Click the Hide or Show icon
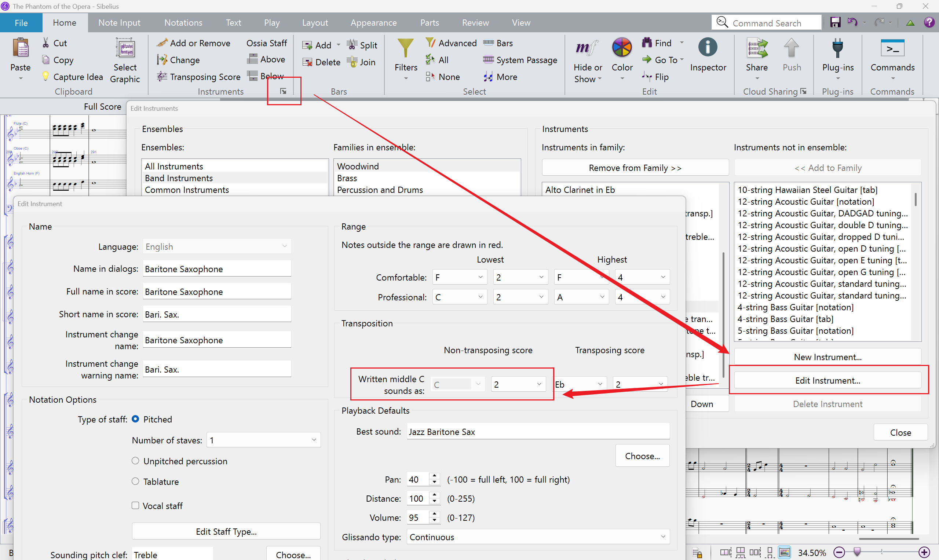 click(587, 48)
